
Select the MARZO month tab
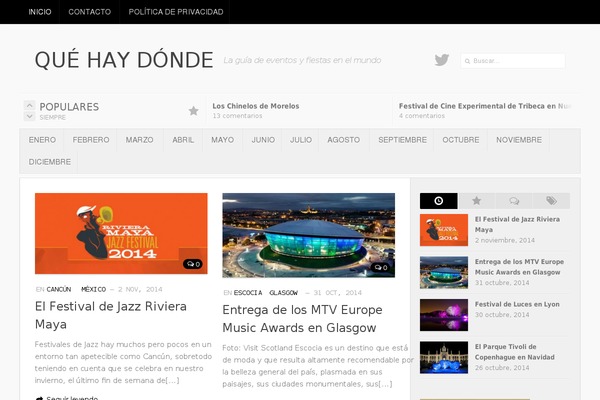(139, 140)
